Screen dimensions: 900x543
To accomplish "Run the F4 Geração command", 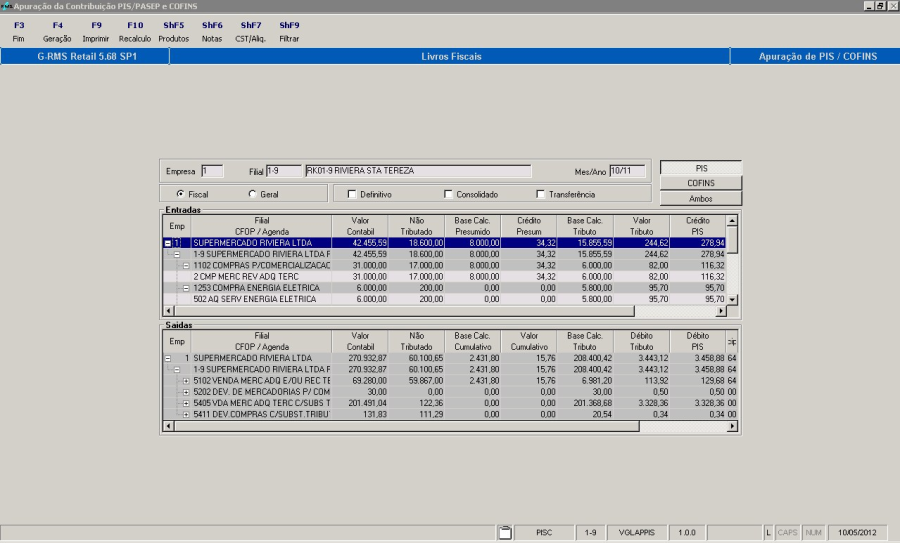I will (x=57, y=31).
